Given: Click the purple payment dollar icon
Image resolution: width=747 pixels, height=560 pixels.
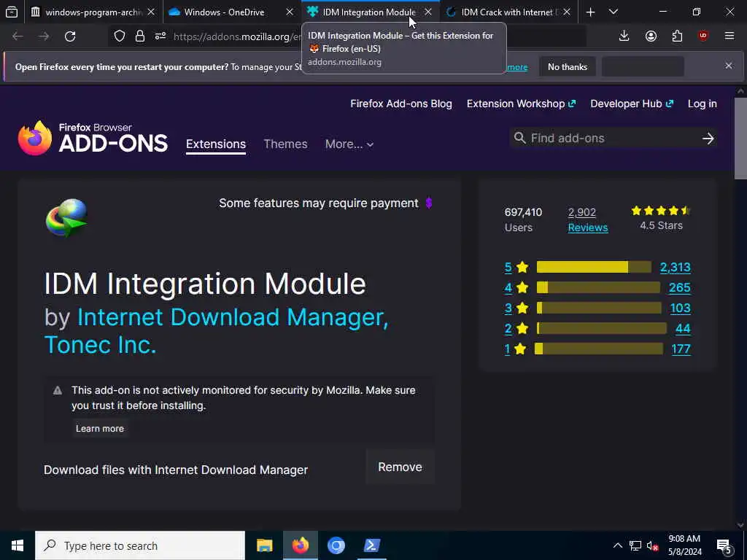Looking at the screenshot, I should [429, 203].
